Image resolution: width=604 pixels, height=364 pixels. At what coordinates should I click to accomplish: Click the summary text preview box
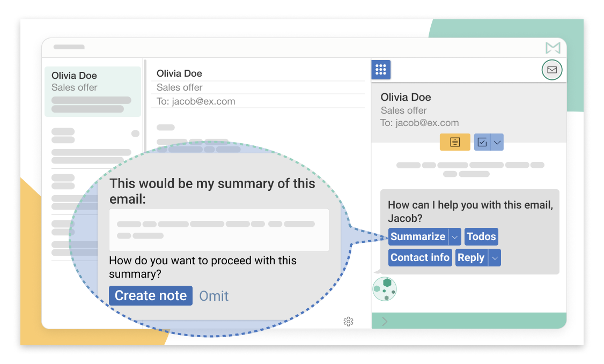point(219,230)
